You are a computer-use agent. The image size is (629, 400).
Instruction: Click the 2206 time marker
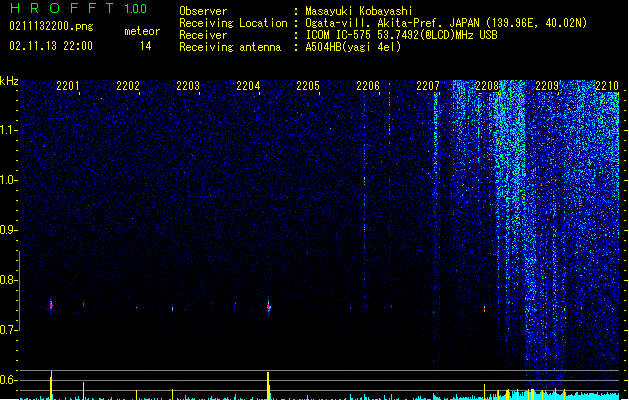368,85
